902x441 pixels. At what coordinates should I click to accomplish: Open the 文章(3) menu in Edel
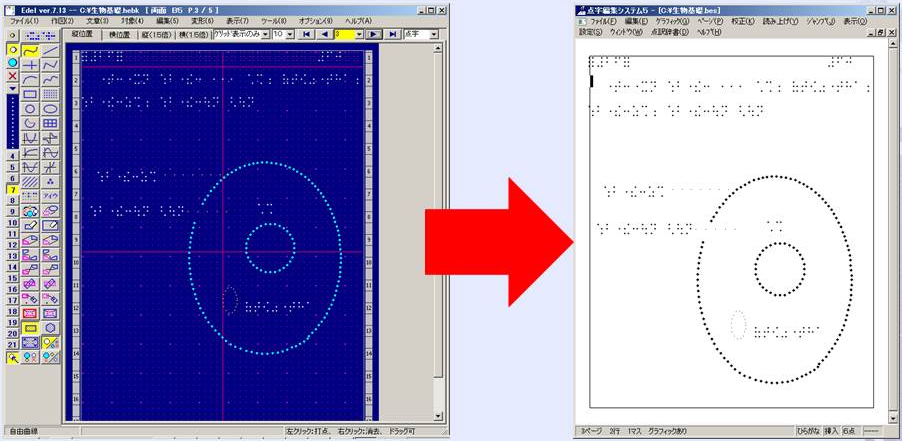(97, 21)
